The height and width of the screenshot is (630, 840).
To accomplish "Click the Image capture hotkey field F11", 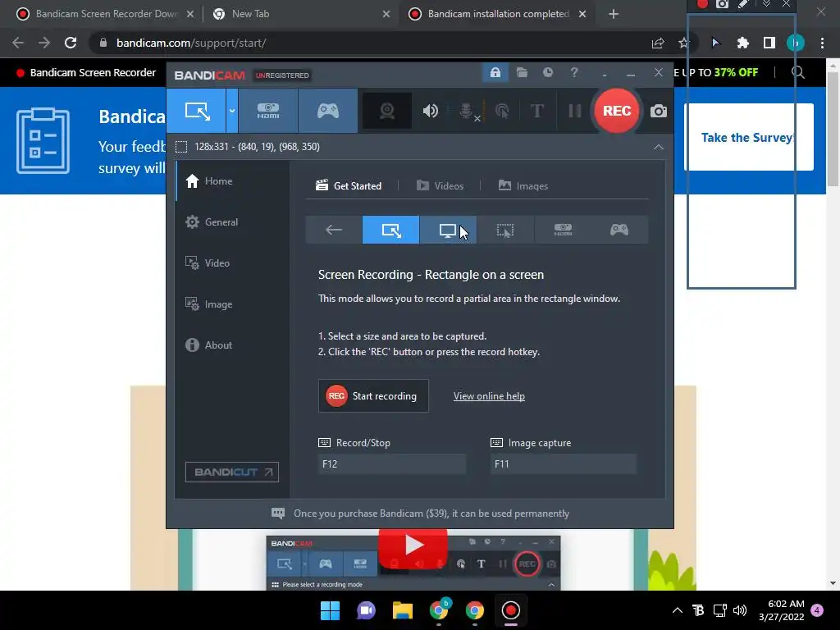I will point(563,464).
